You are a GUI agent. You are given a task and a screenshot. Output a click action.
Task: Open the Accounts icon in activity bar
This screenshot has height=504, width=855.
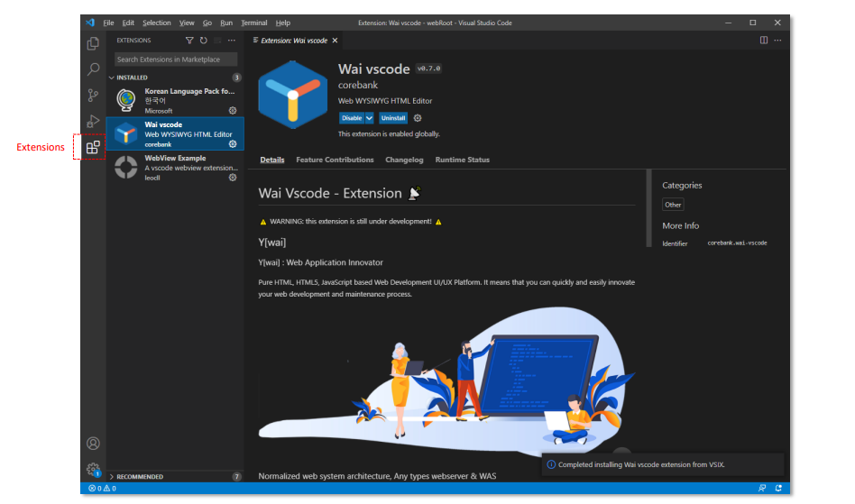[93, 444]
